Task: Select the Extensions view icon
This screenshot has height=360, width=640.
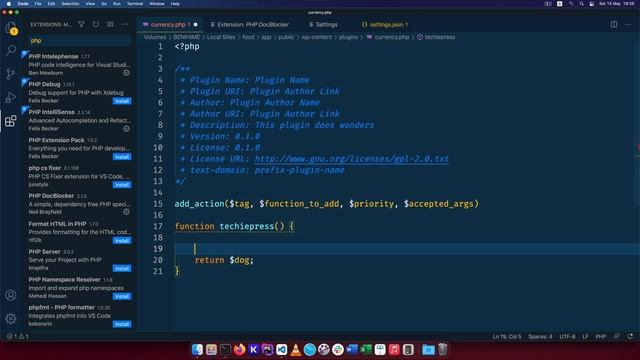Action: click(11, 121)
